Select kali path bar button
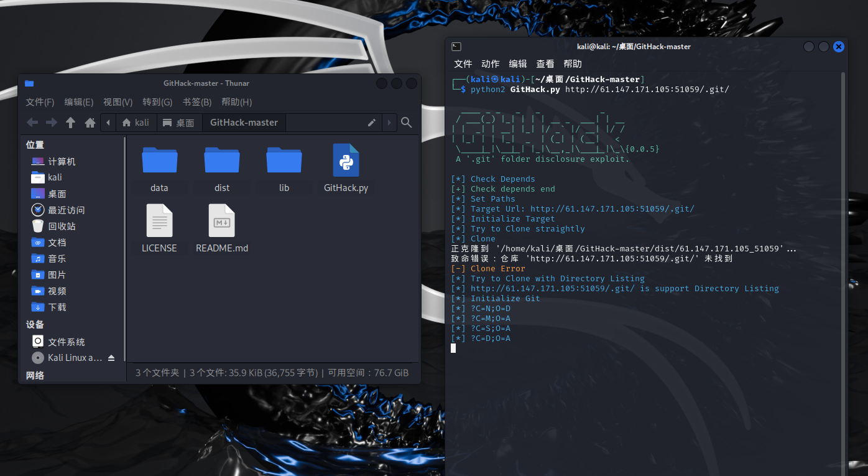This screenshot has width=868, height=476. click(136, 123)
